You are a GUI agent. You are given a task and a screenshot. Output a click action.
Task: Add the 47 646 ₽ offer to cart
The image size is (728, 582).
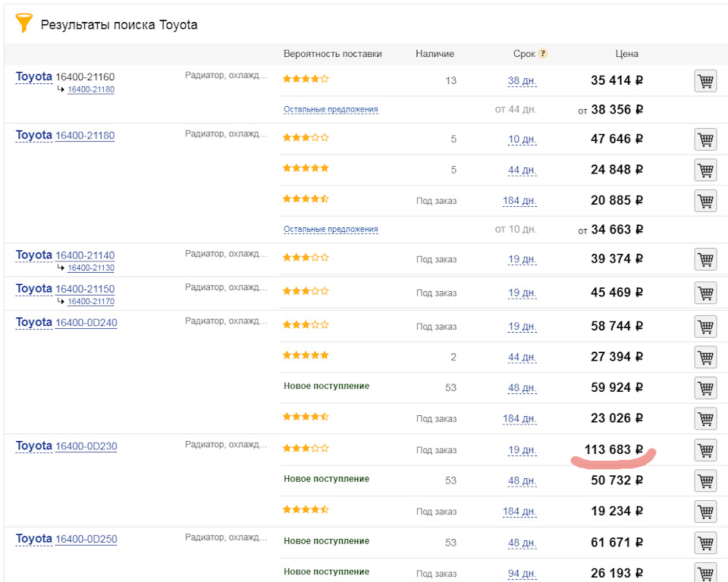pos(705,139)
